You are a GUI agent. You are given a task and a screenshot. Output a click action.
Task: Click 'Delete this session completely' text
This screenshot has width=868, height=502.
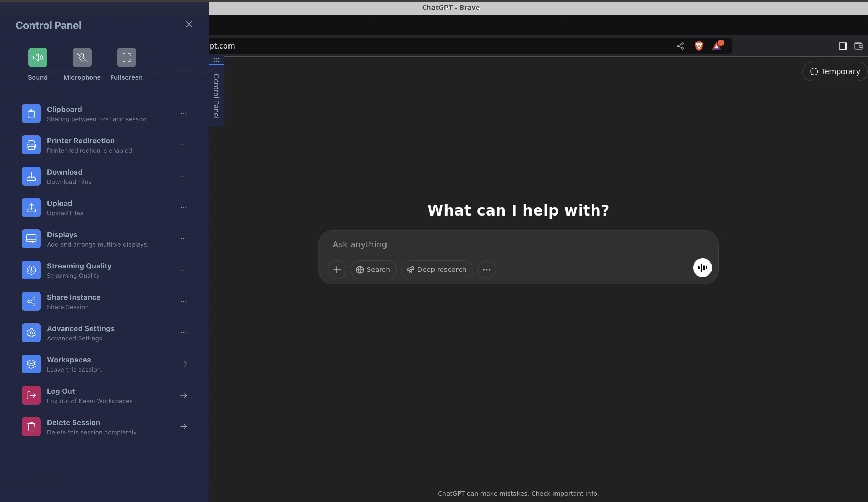click(x=92, y=432)
